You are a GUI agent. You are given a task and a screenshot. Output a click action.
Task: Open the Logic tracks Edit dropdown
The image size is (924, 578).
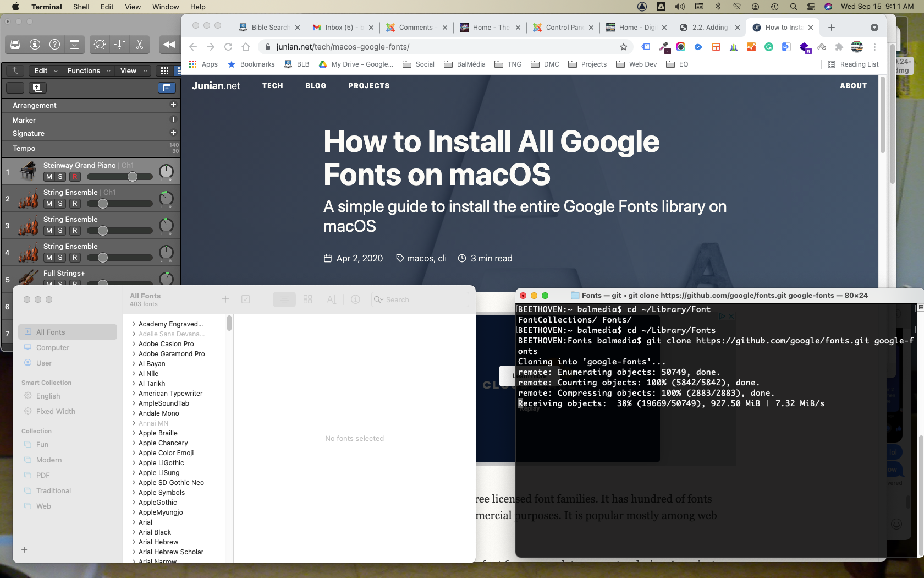pyautogui.click(x=46, y=70)
